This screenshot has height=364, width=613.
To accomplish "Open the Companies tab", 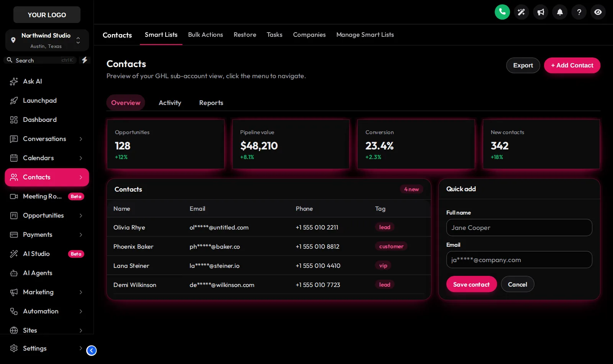I will [x=309, y=34].
